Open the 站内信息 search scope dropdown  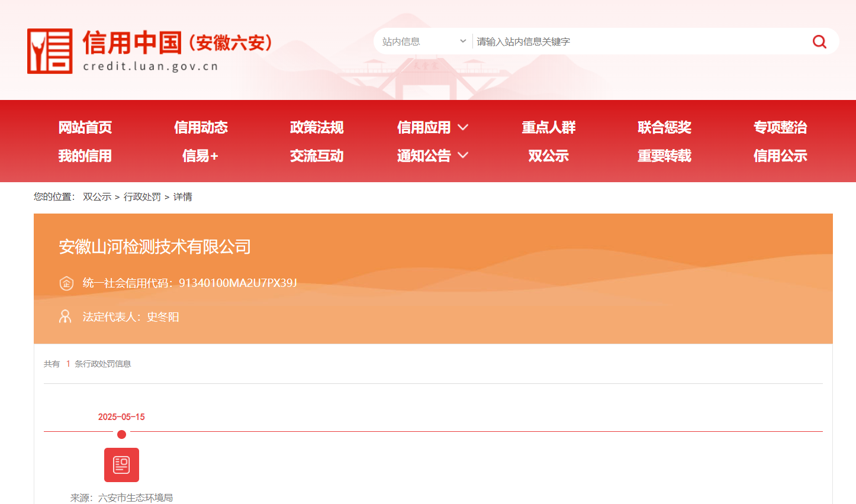424,41
